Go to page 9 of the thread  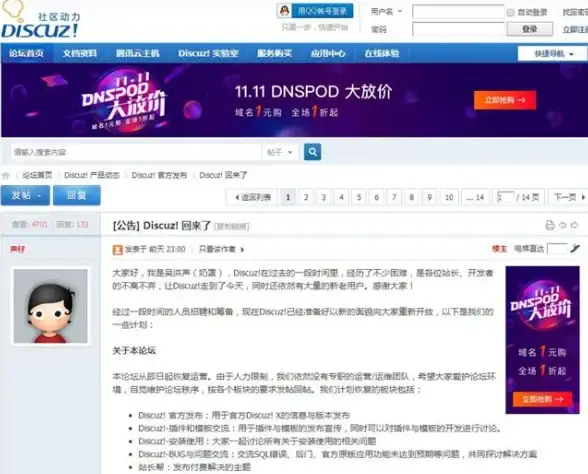[x=429, y=197]
